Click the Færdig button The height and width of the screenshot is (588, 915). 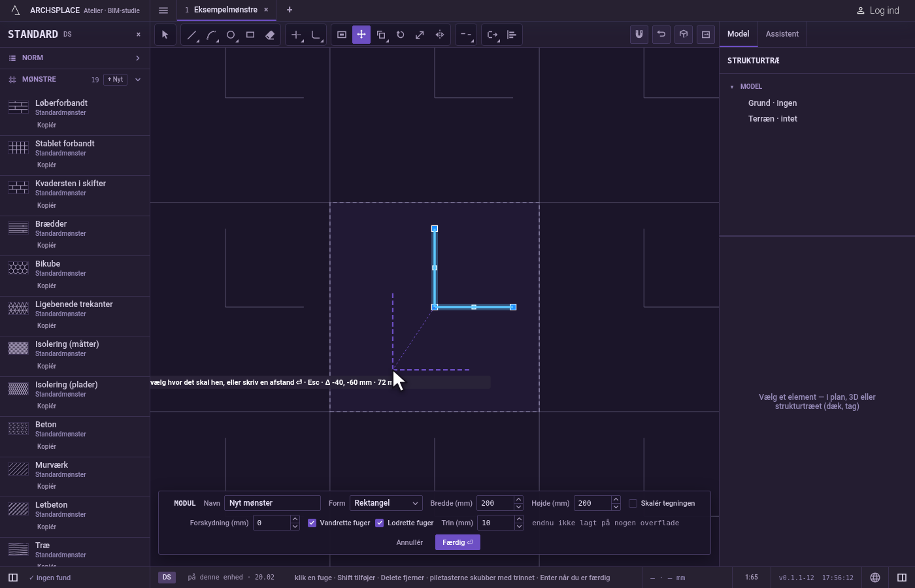coord(457,542)
